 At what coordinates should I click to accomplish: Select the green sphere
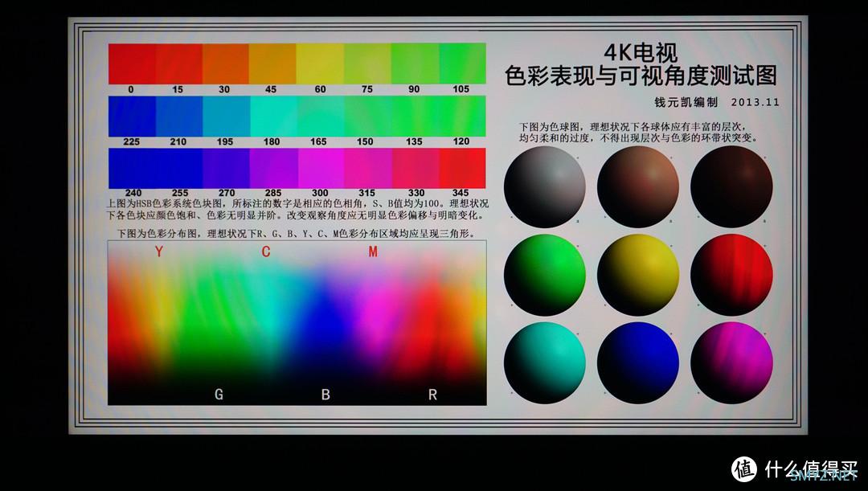pos(545,275)
